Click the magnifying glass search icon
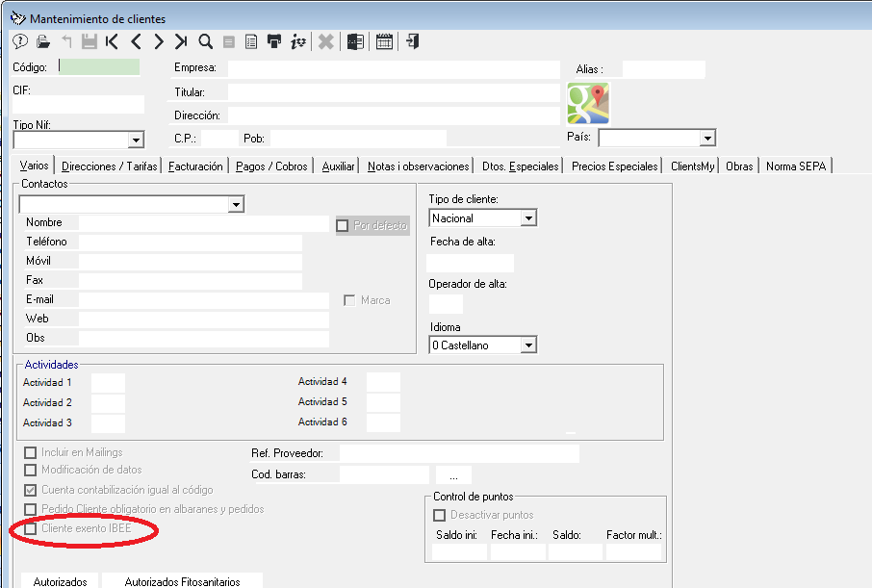This screenshot has height=588, width=872. click(x=205, y=41)
